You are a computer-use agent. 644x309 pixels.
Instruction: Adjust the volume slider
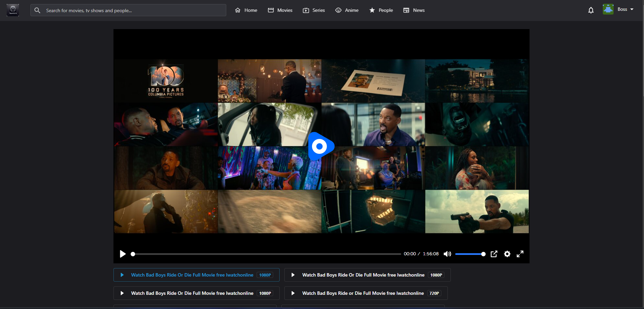click(x=470, y=254)
